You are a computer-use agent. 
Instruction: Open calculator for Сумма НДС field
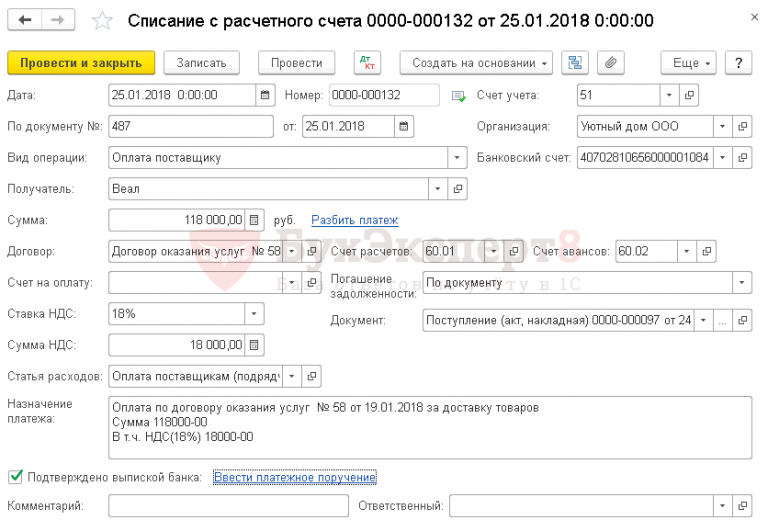[x=254, y=345]
